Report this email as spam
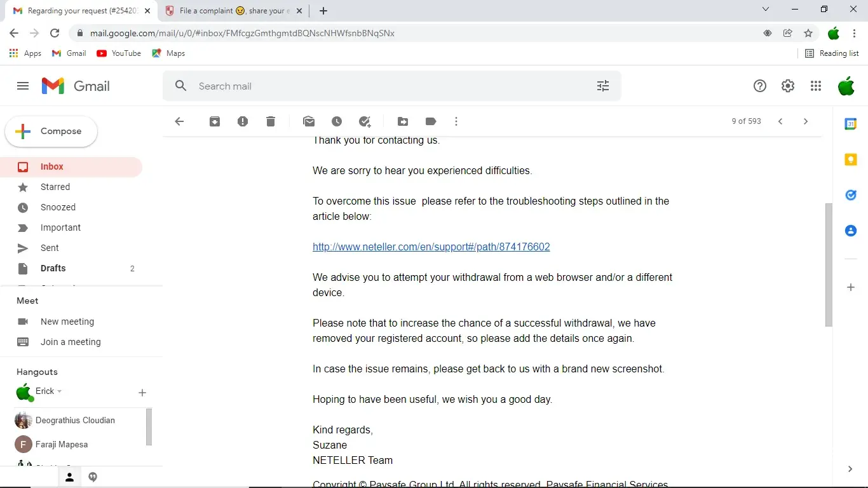868x488 pixels. point(243,121)
